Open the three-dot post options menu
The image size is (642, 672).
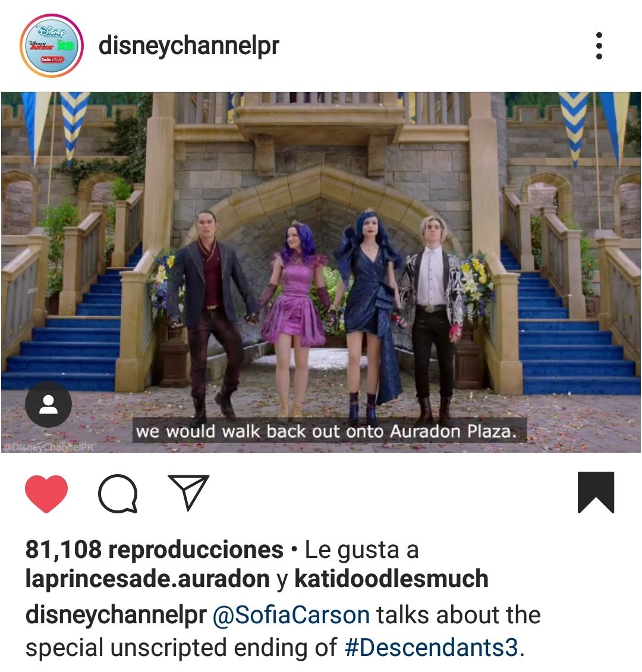coord(599,46)
